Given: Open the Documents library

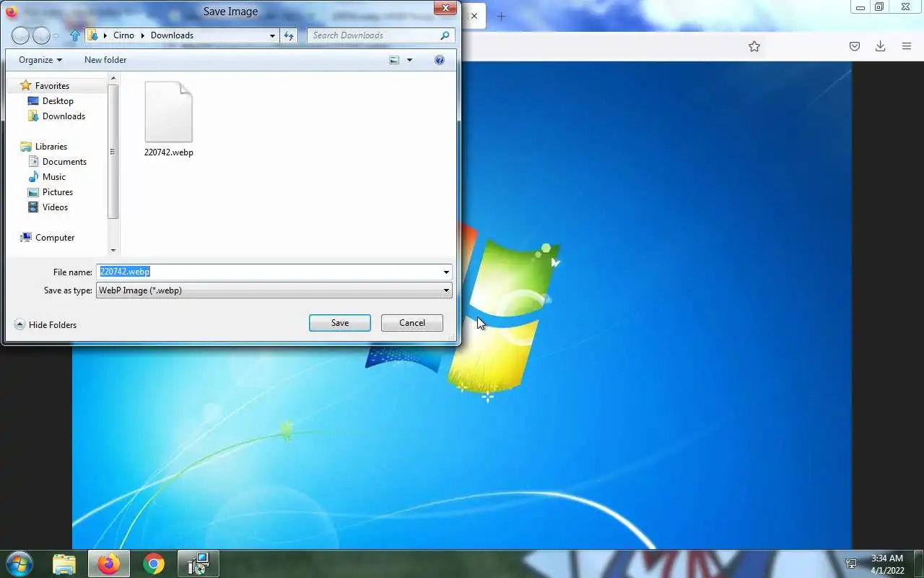Looking at the screenshot, I should coord(64,162).
